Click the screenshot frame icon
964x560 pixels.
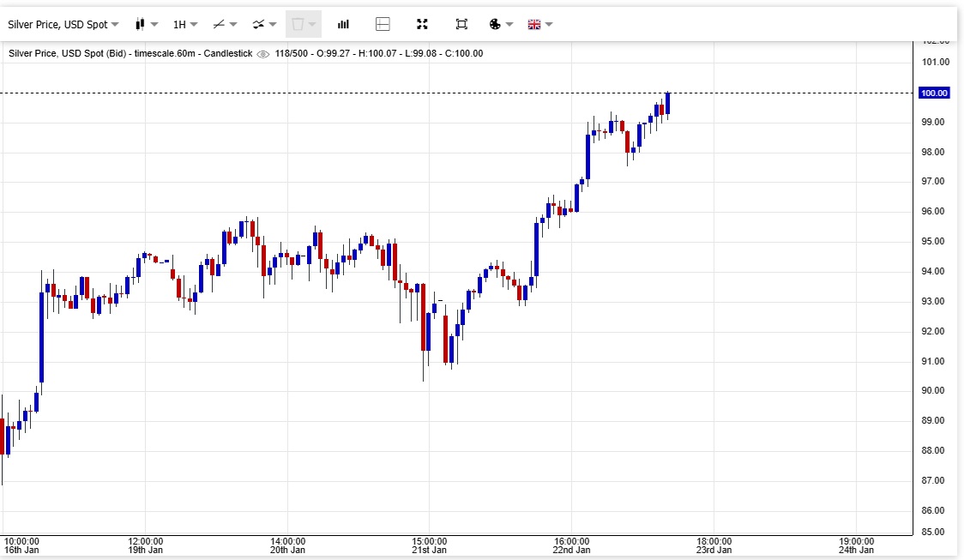[x=461, y=25]
